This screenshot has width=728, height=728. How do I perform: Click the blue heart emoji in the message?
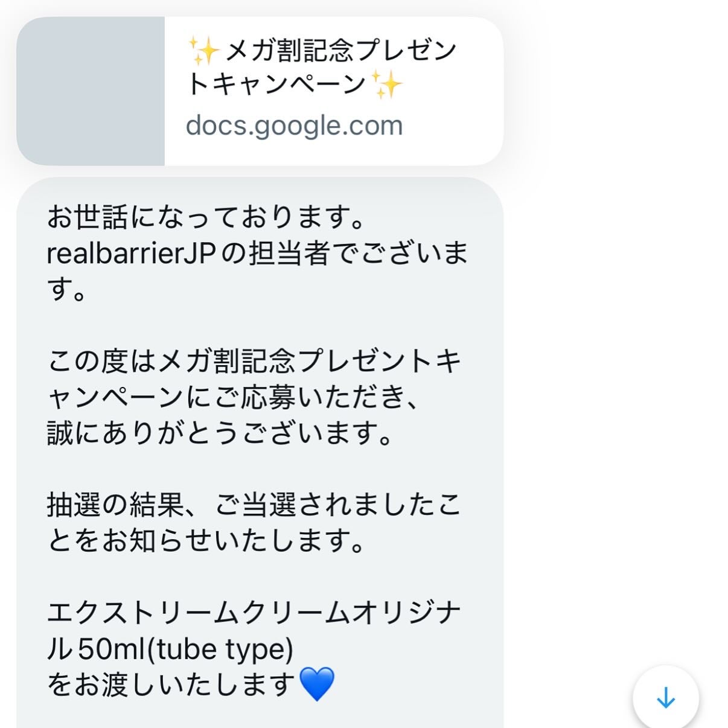coord(318,685)
